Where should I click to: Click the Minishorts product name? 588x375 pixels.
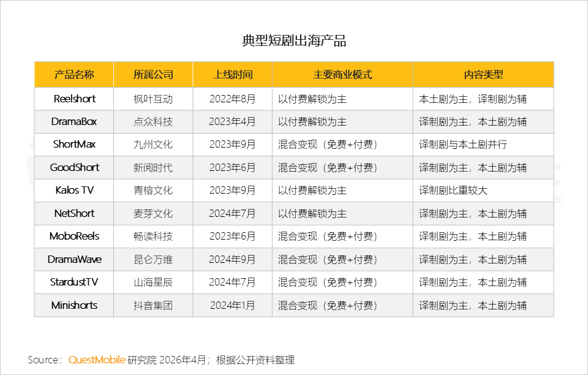74,305
